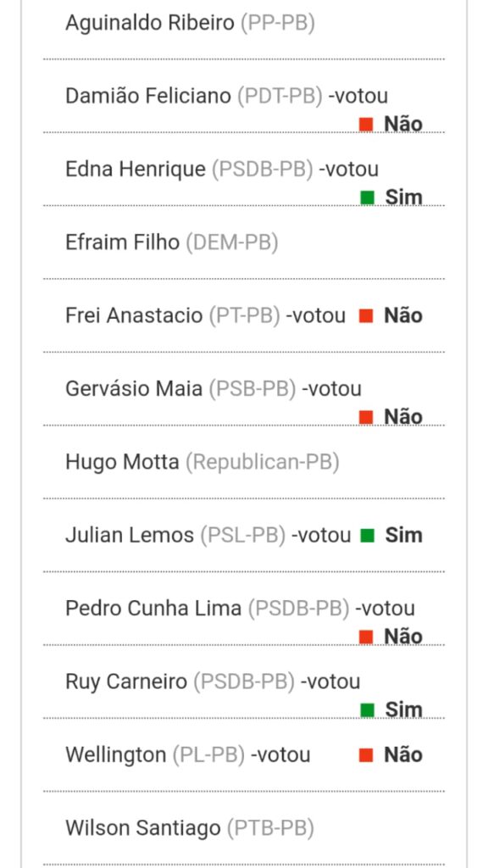Select the name Pedro Cunha Lima

pyautogui.click(x=153, y=609)
